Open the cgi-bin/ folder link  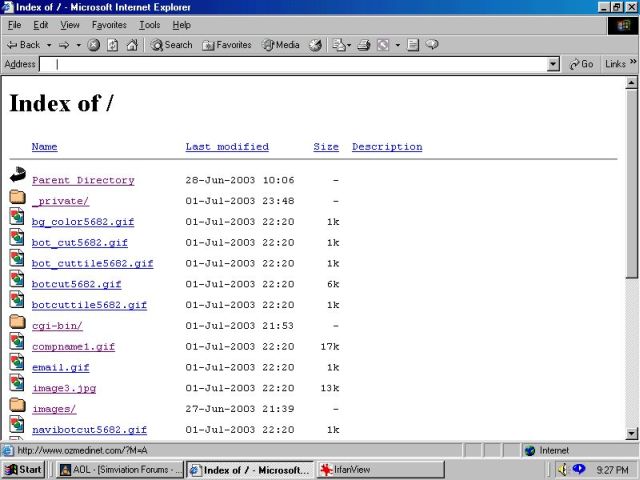[57, 326]
